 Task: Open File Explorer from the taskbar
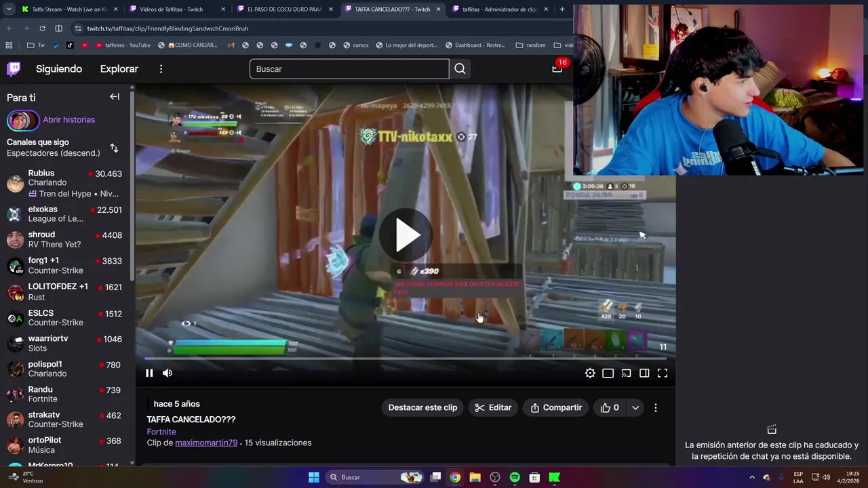[x=475, y=477]
